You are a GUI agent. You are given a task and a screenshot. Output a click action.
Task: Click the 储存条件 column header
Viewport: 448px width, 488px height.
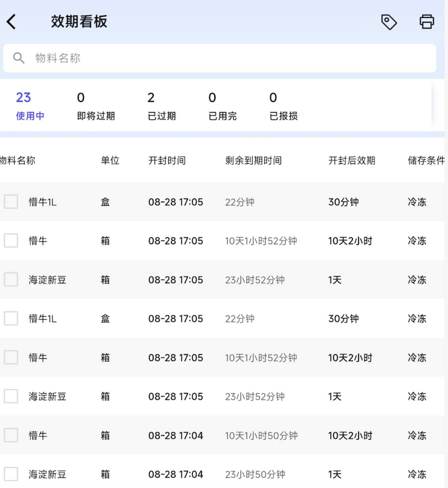pos(426,160)
